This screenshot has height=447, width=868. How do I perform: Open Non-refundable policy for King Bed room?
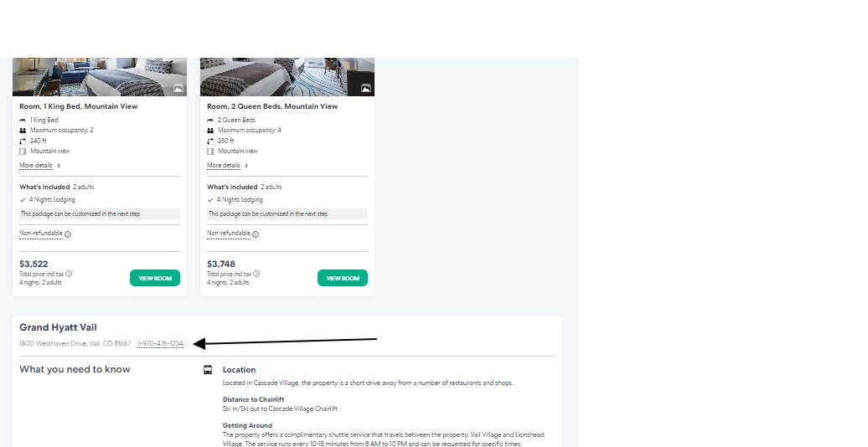pyautogui.click(x=41, y=234)
